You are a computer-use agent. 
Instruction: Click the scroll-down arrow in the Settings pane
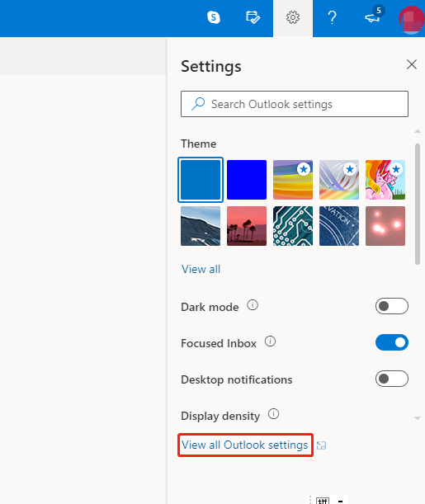(x=418, y=418)
